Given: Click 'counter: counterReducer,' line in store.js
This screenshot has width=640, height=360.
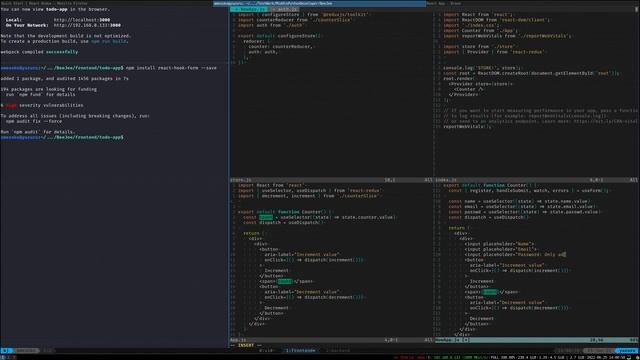Looking at the screenshot, I should pos(280,47).
